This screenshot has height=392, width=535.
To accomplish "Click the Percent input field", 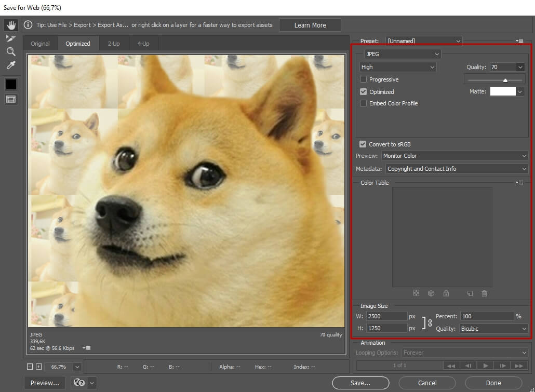I will pos(487,316).
